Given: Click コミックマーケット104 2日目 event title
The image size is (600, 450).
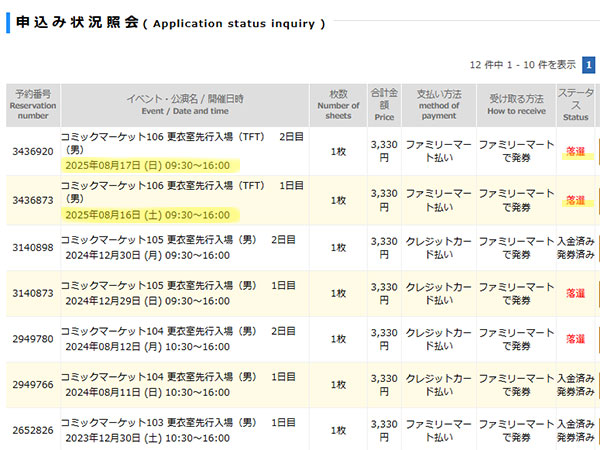Looking at the screenshot, I should click(x=178, y=331).
